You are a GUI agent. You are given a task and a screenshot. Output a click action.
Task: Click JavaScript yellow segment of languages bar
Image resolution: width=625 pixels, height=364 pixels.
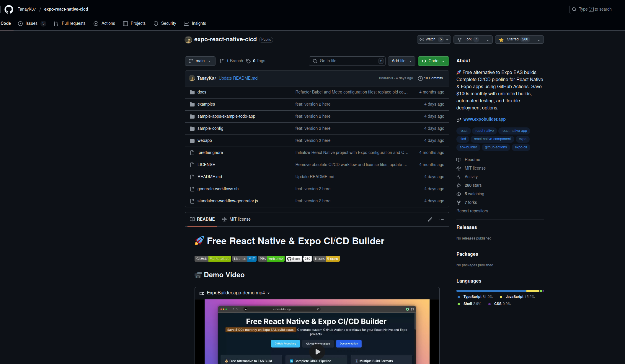pyautogui.click(x=533, y=291)
